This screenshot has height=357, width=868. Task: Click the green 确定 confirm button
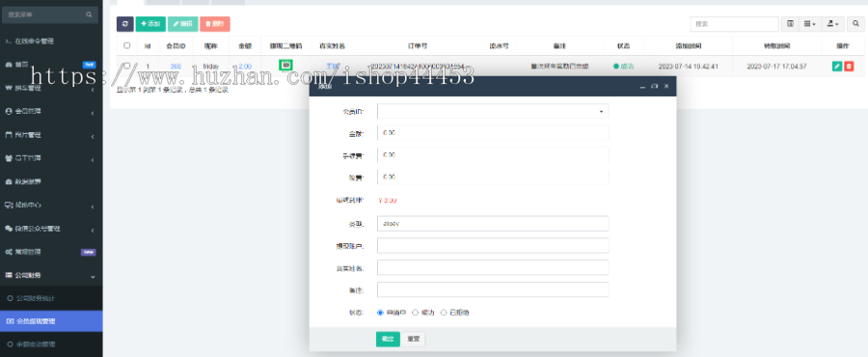click(x=388, y=340)
